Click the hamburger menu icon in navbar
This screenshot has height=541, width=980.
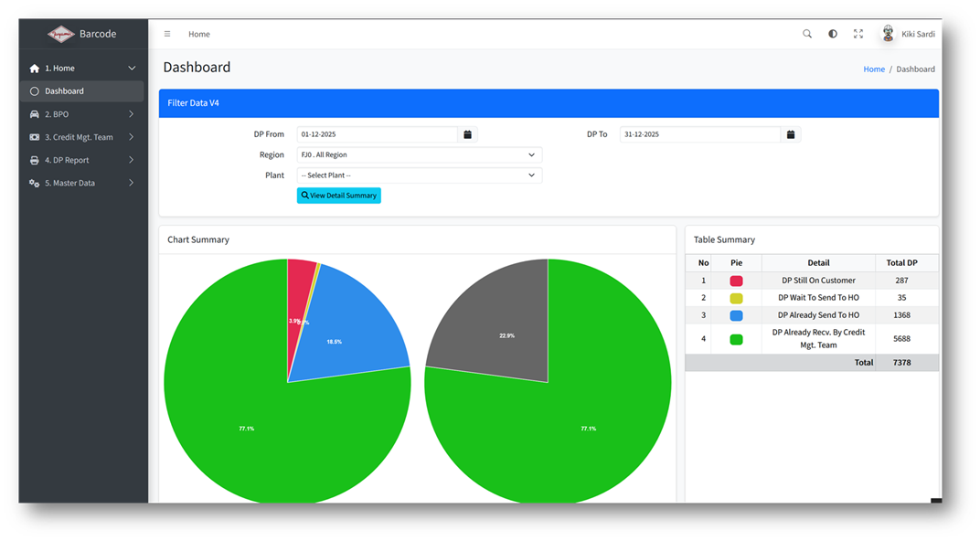point(167,34)
